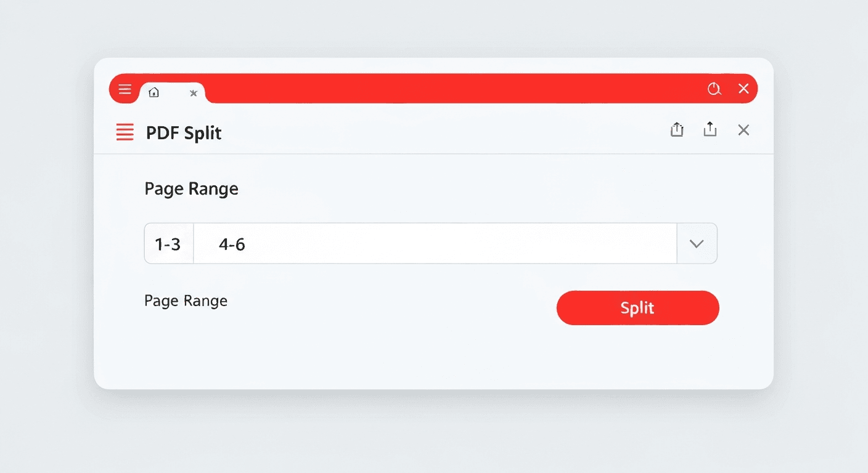Expand the range selector chevron

[x=697, y=243]
